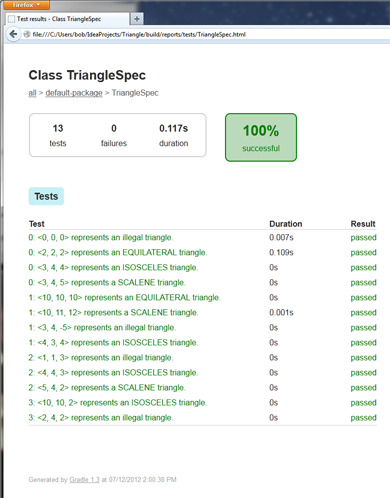Select the <2, 2, 2> EQUILATERAL test row
This screenshot has width=390, height=498.
coord(203,253)
